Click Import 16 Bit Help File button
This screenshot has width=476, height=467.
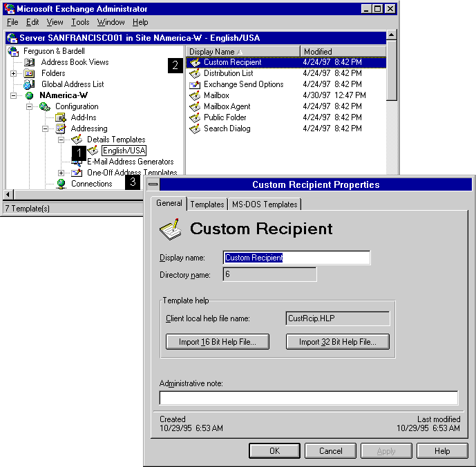click(x=218, y=342)
